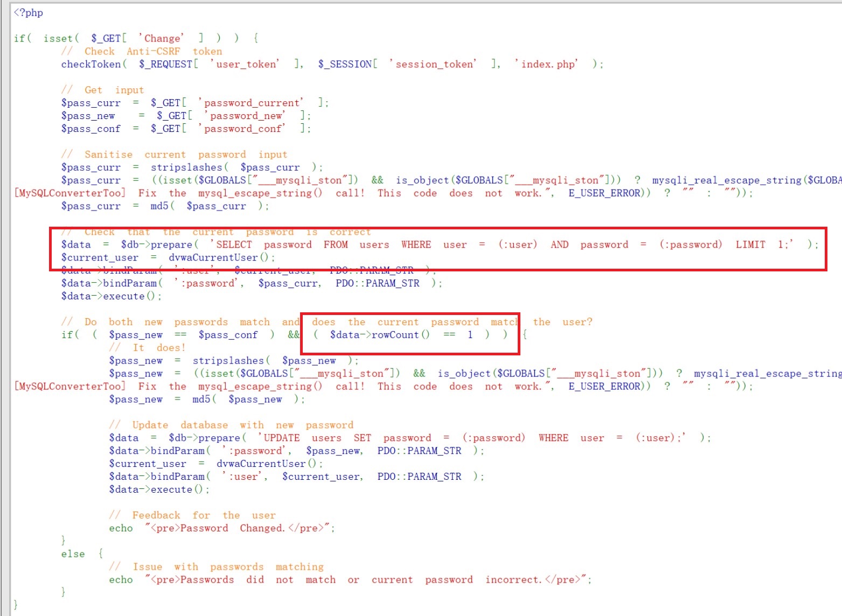The width and height of the screenshot is (842, 616).
Task: Click the 'password_new' string
Action: pos(245,116)
